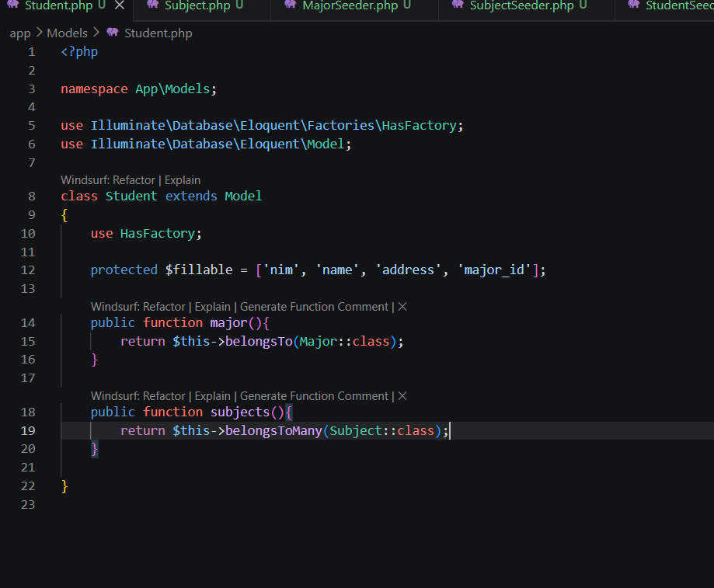
Task: Click the 'Student.php' breadcrumb segment
Action: (158, 33)
